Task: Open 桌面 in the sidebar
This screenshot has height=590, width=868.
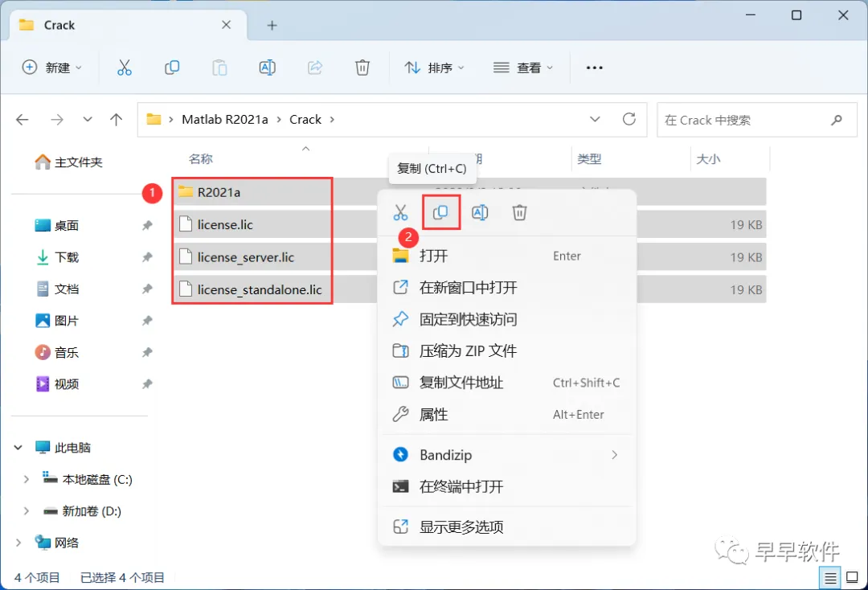Action: (x=57, y=226)
